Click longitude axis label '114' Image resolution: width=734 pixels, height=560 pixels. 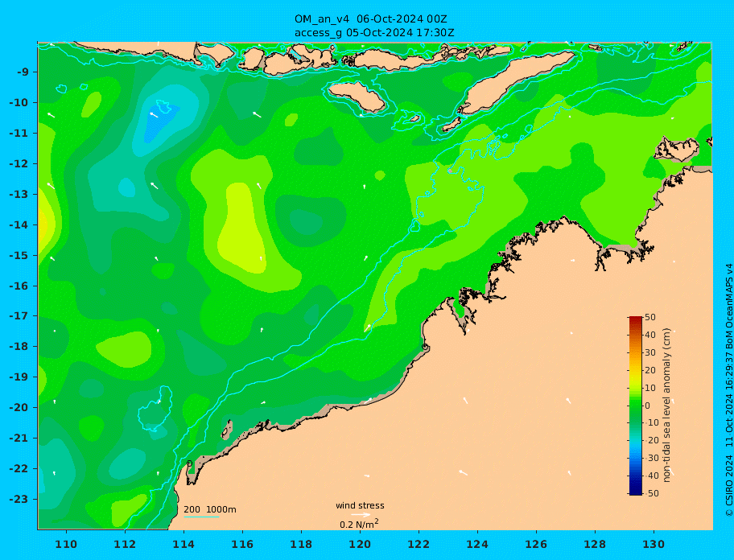183,545
